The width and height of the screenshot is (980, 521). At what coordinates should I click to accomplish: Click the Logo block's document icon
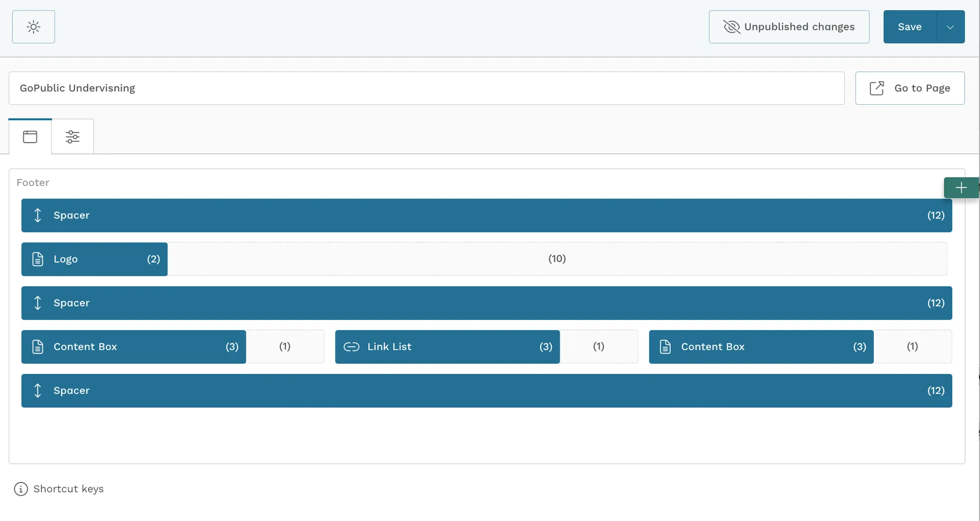pos(38,259)
